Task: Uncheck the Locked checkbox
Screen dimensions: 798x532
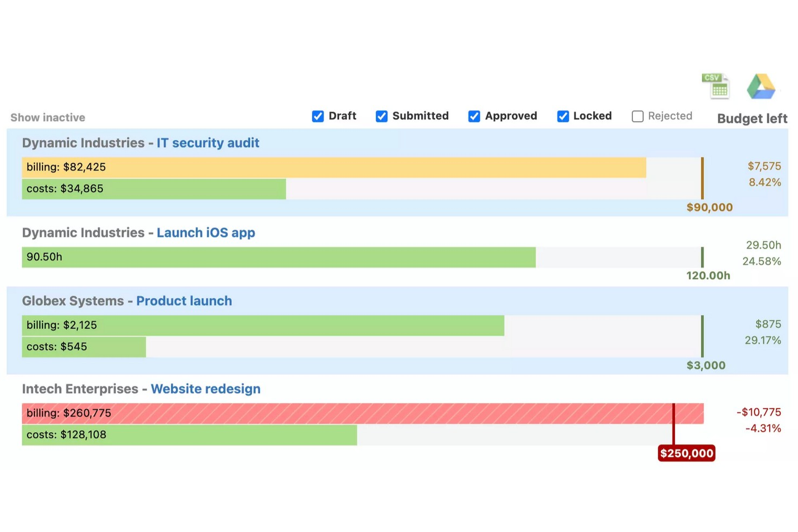Action: point(563,116)
